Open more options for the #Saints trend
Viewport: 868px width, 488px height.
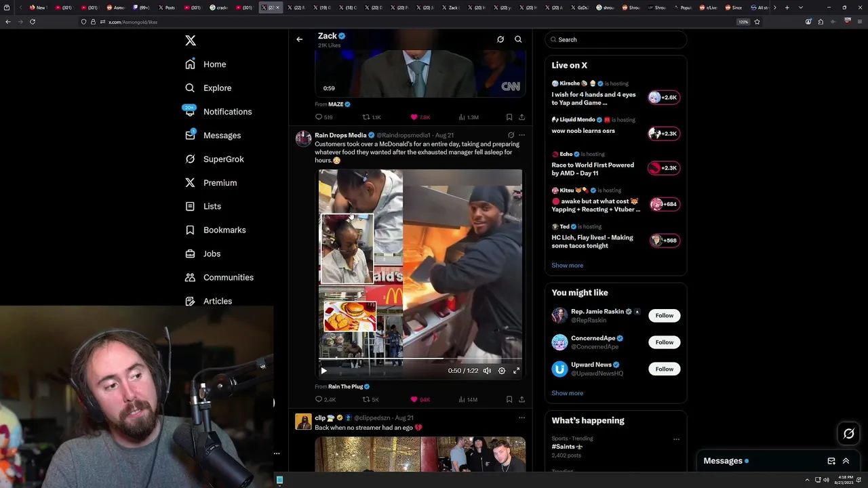click(676, 439)
